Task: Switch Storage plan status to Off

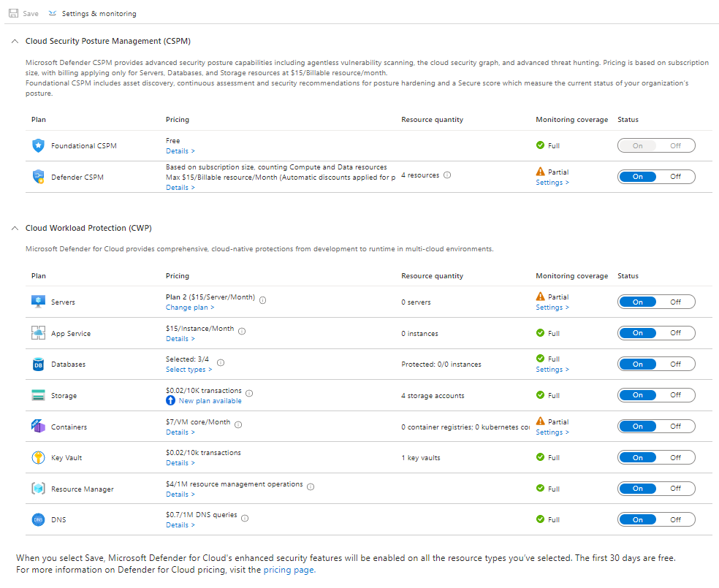Action: click(x=675, y=395)
